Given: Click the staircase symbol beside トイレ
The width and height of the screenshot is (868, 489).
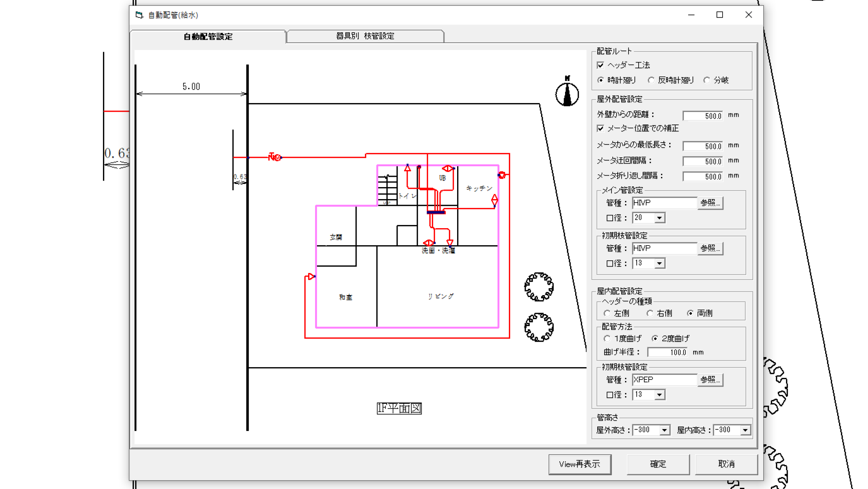Looking at the screenshot, I should 388,190.
